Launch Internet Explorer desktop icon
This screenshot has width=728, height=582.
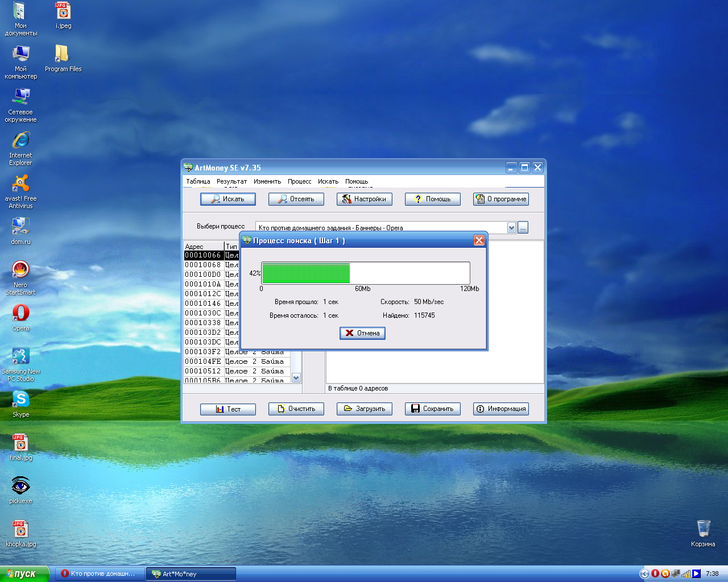pos(20,149)
